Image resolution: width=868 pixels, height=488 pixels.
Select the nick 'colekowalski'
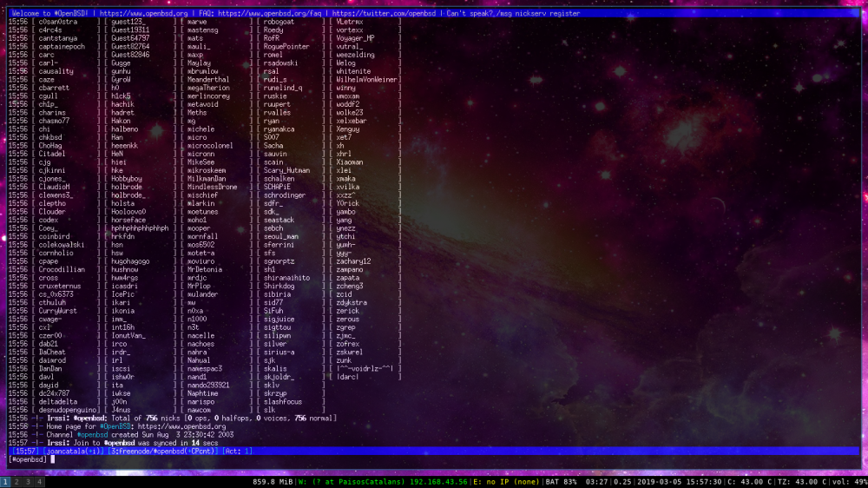[x=62, y=245]
